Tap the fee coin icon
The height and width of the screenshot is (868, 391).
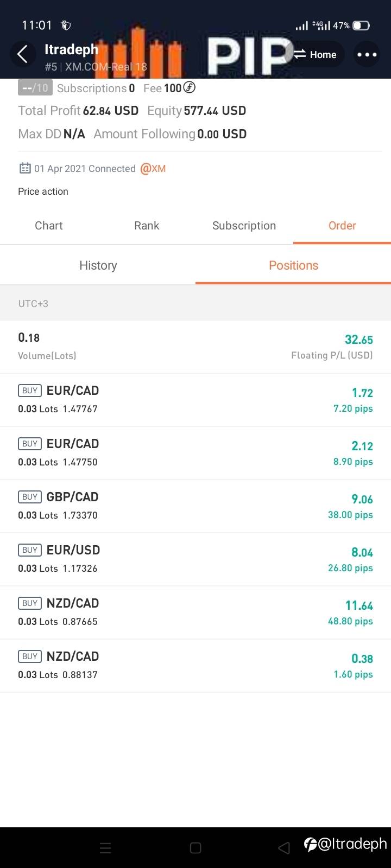190,88
